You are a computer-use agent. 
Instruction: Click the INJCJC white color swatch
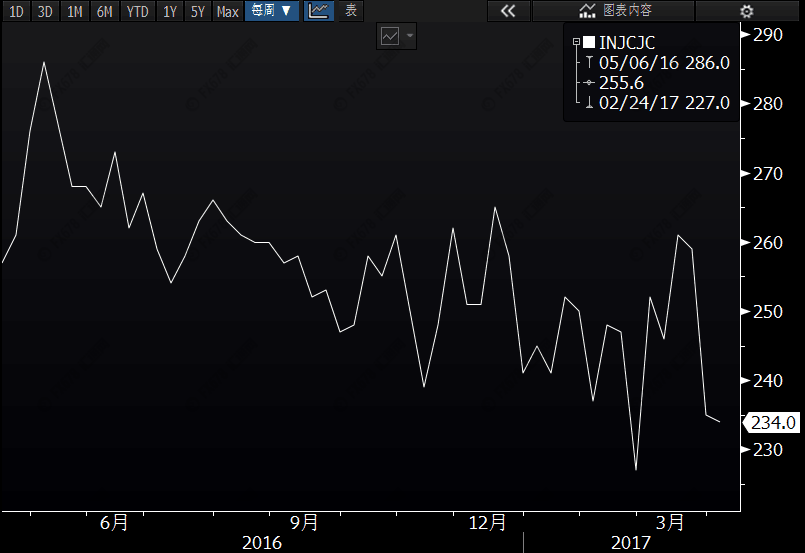click(x=588, y=43)
